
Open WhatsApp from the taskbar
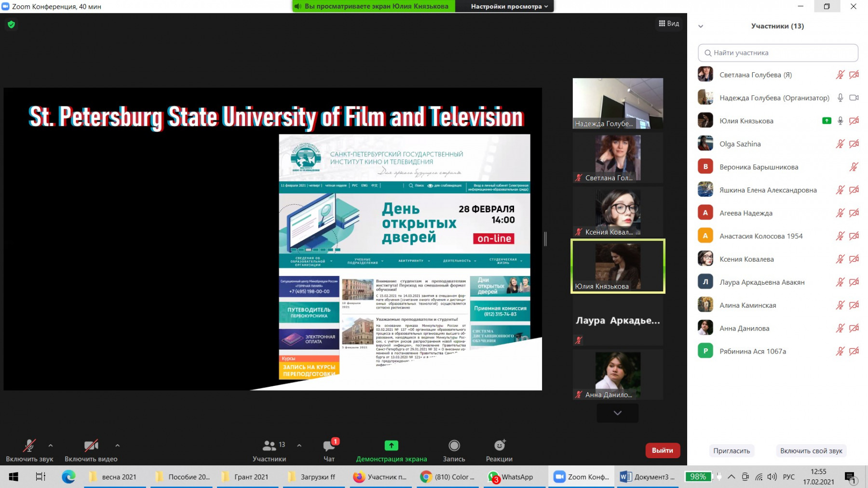click(x=511, y=477)
